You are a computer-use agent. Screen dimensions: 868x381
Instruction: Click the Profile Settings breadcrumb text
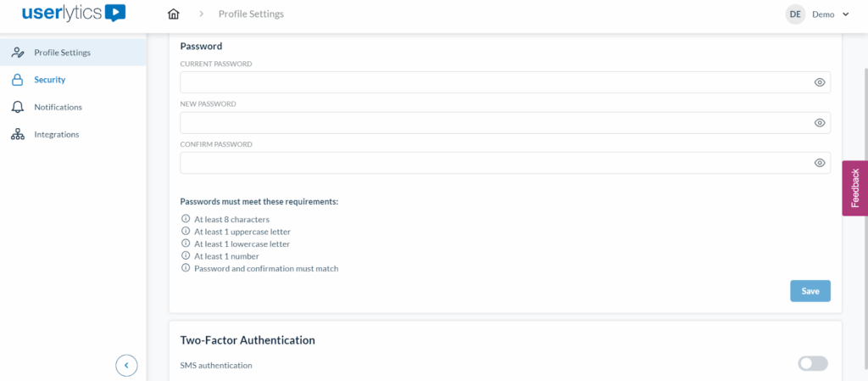click(x=251, y=14)
